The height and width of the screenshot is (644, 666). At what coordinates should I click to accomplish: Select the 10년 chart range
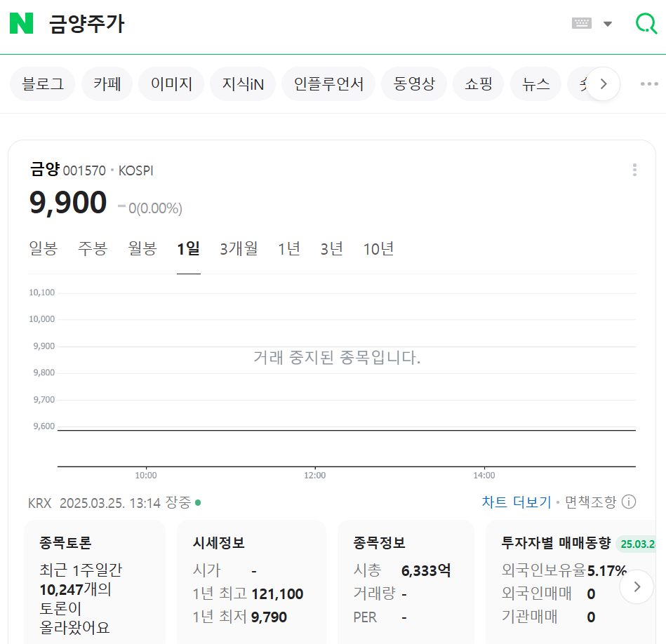pos(378,248)
